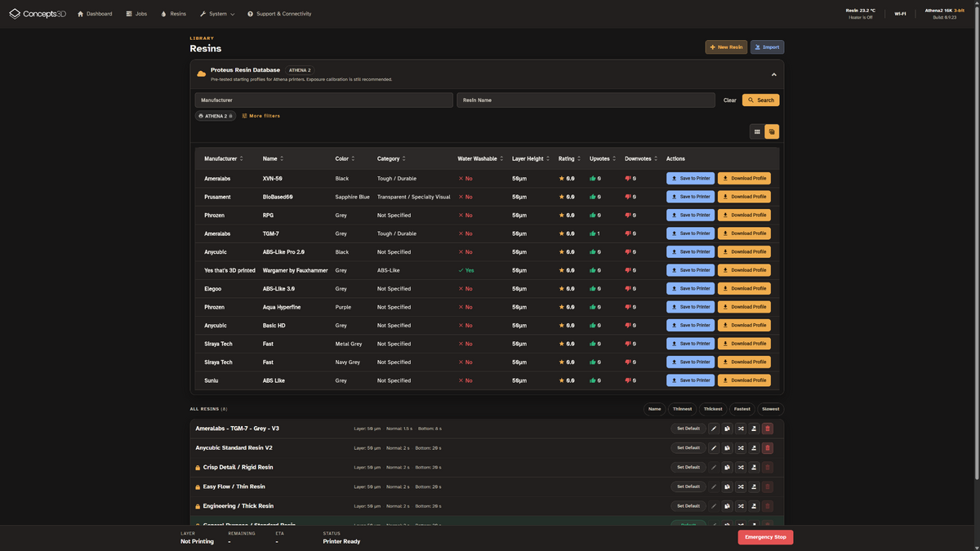Click the rating star for Phrozen RPG
Image resolution: width=980 pixels, height=551 pixels.
(562, 216)
